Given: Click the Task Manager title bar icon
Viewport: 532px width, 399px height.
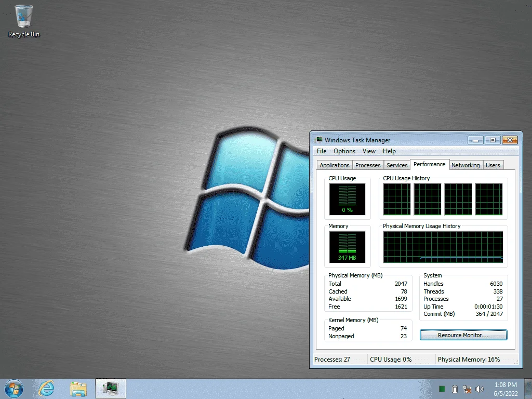Looking at the screenshot, I should pos(318,140).
